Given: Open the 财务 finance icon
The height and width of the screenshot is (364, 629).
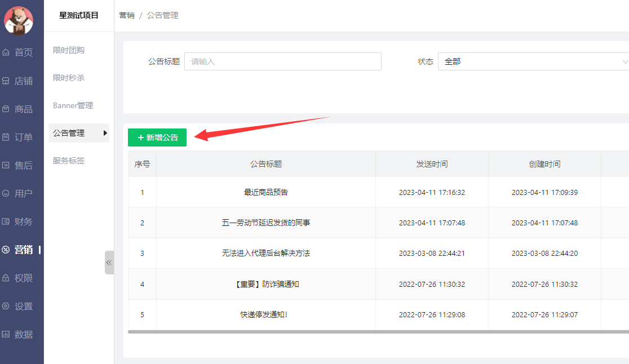Looking at the screenshot, I should 6,221.
